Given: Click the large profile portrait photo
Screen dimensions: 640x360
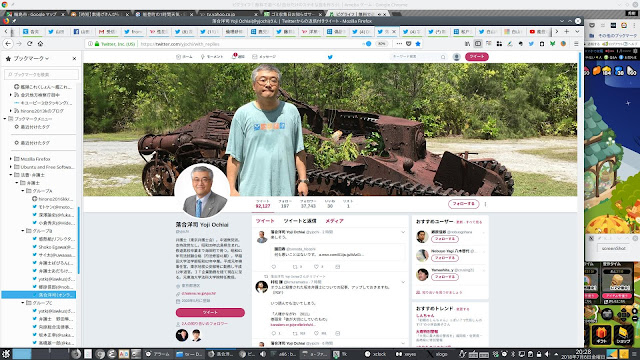Looking at the screenshot, I should coord(202,191).
